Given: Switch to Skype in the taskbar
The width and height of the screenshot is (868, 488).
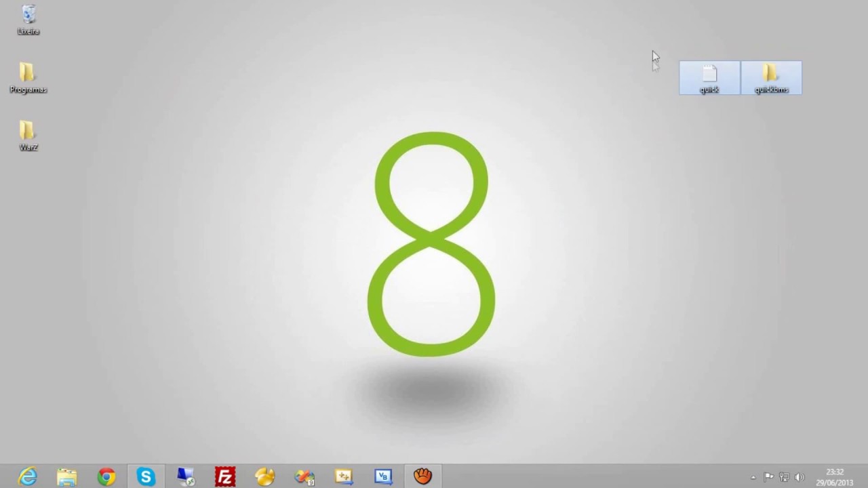Looking at the screenshot, I should point(146,476).
